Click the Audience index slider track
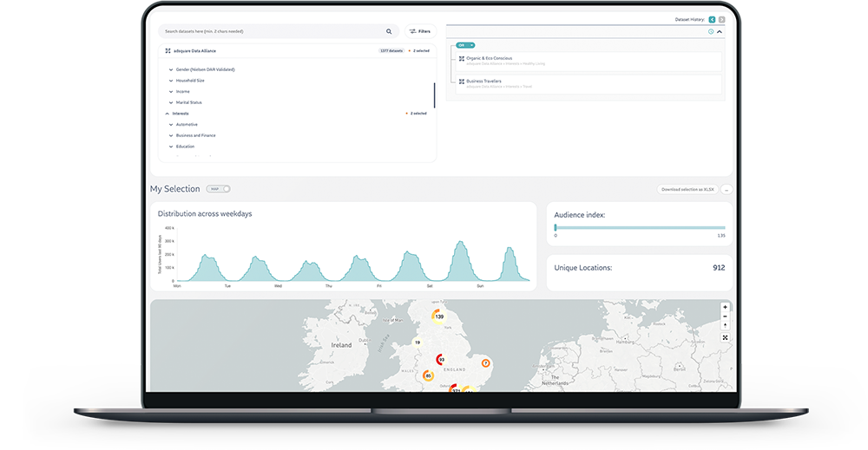868x450 pixels. pyautogui.click(x=640, y=228)
